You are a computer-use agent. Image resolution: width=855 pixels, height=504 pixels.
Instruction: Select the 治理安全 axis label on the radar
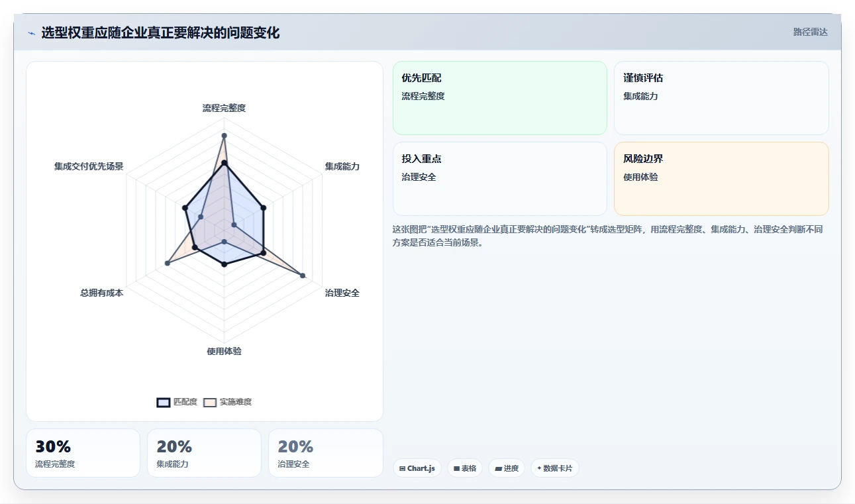[x=342, y=293]
